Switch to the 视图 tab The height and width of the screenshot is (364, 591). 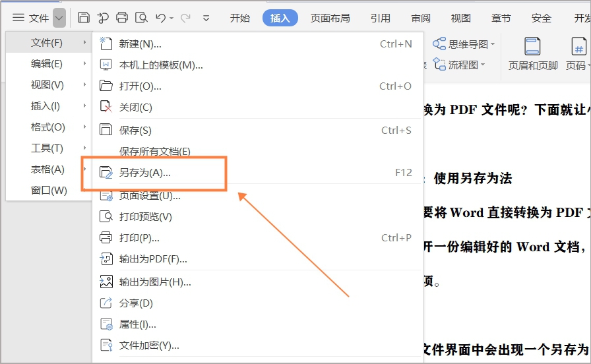[461, 18]
